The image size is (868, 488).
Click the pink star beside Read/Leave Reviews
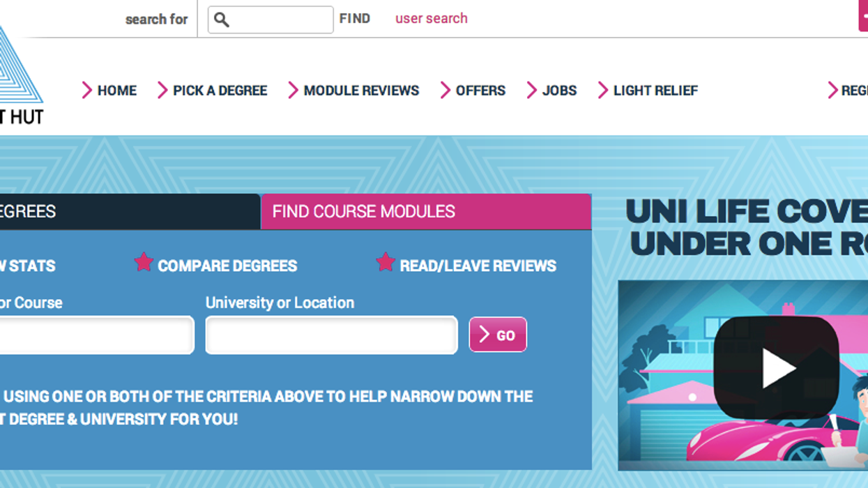click(x=386, y=263)
